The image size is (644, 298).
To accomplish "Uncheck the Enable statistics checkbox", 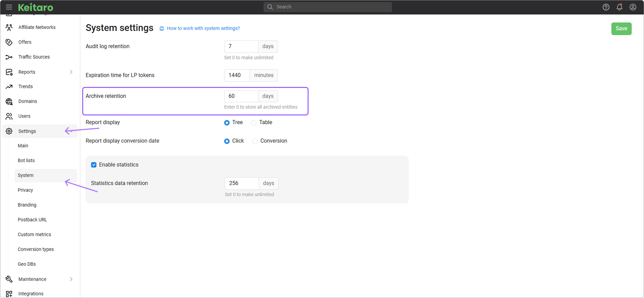I will [x=94, y=165].
